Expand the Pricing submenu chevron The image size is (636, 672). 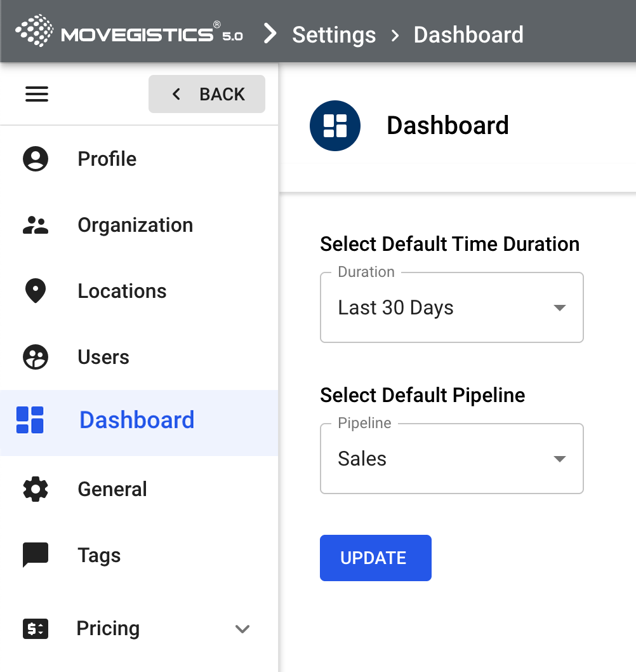click(x=242, y=629)
